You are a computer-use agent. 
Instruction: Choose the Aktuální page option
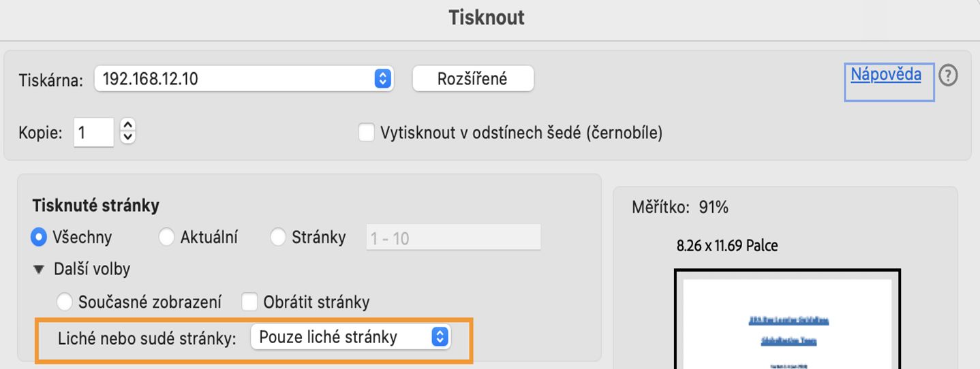(166, 237)
